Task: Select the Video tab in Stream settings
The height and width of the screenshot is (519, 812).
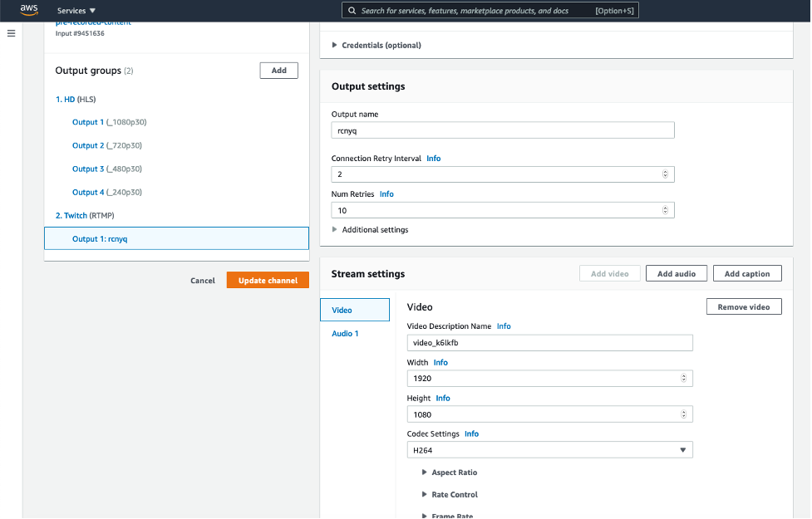Action: 342,309
